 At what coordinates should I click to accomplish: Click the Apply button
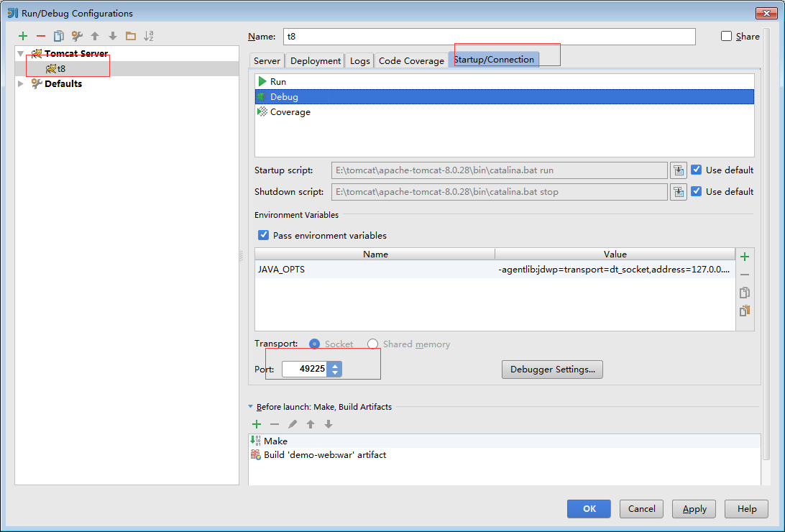tap(694, 508)
